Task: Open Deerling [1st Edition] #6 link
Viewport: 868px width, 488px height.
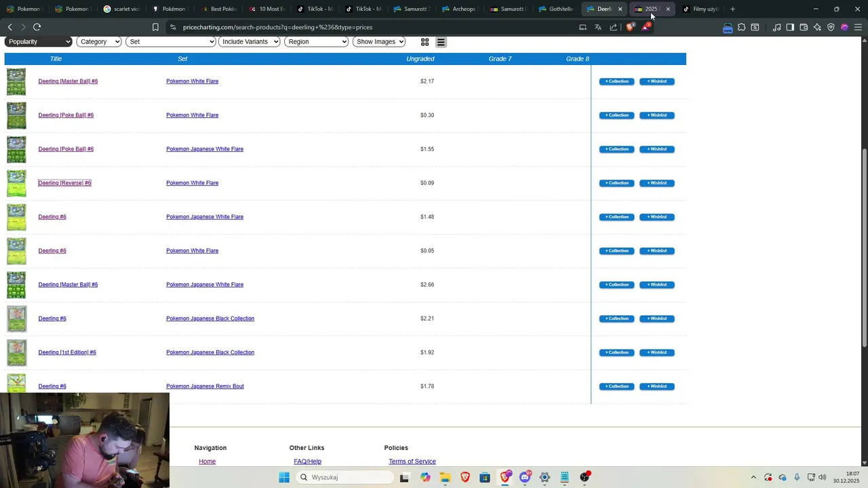Action: (x=67, y=352)
